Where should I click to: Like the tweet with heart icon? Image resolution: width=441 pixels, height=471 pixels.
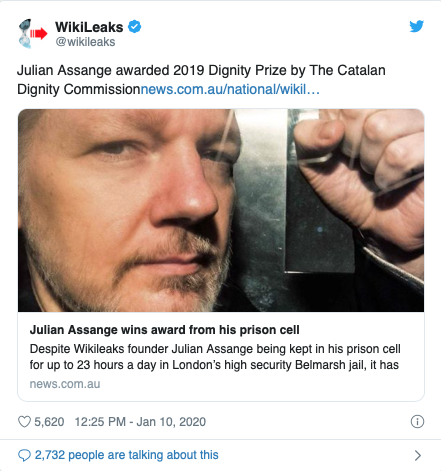click(x=24, y=422)
